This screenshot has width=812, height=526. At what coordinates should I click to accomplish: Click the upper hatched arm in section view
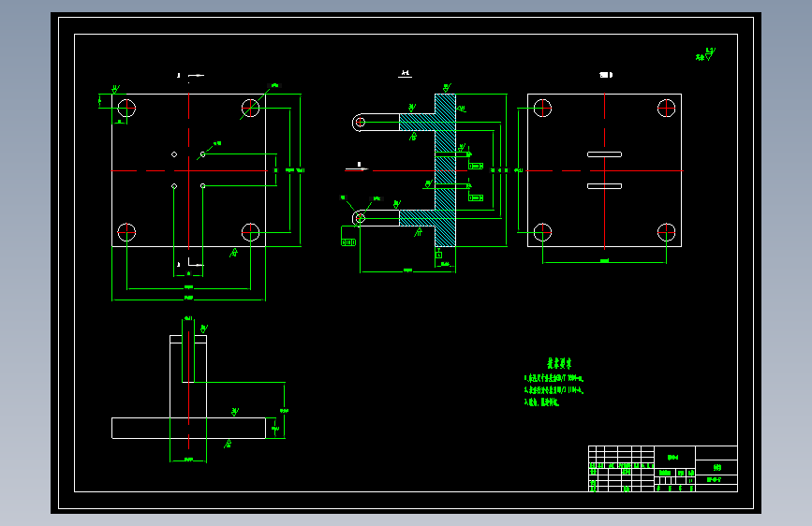(418, 123)
